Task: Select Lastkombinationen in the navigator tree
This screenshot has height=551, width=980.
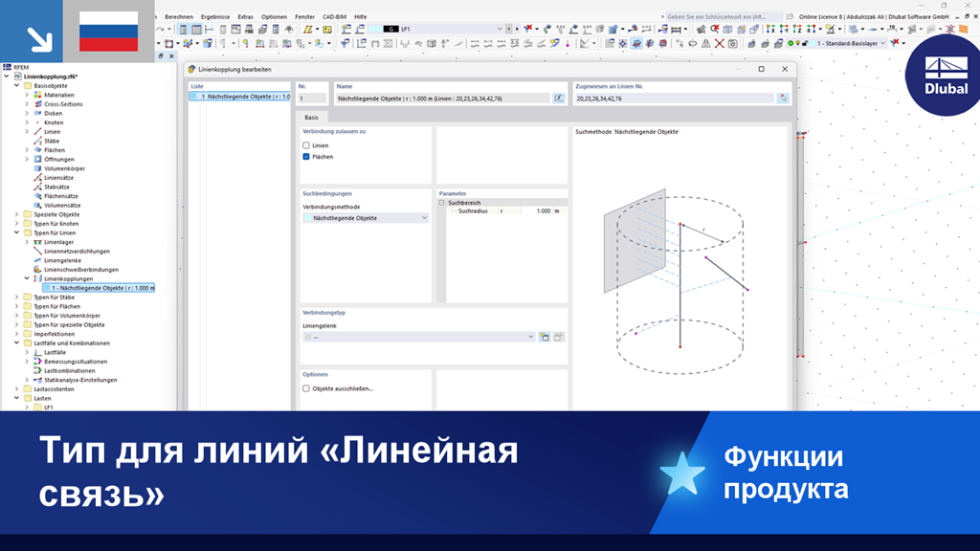Action: point(69,370)
